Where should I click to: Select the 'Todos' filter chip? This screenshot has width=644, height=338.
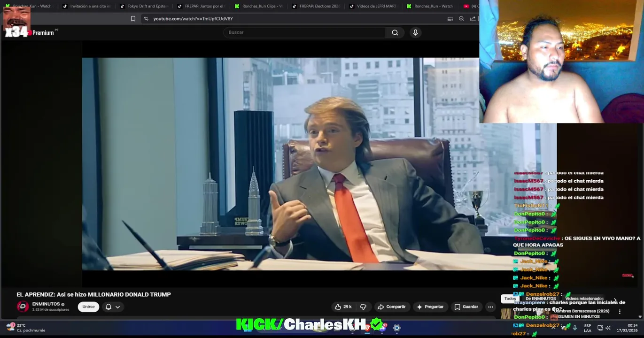[510, 299]
